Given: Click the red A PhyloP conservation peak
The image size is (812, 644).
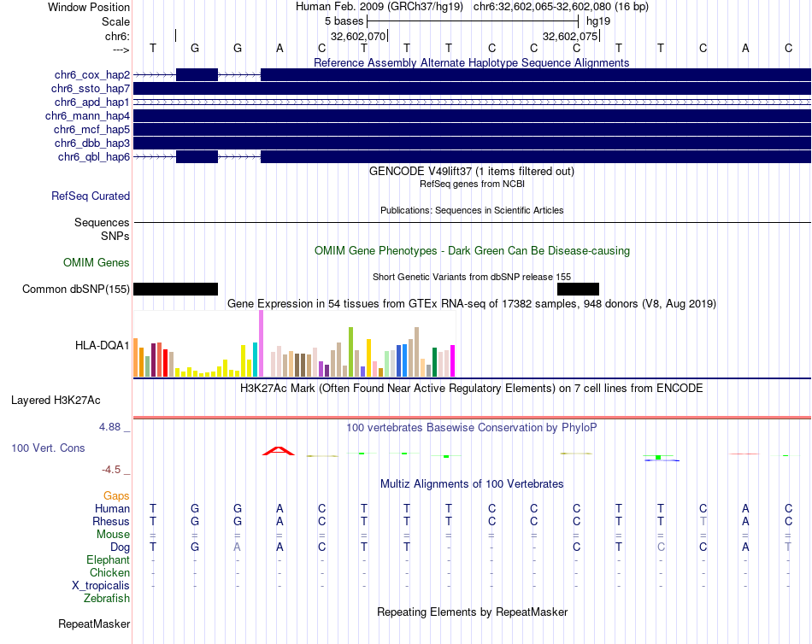Looking at the screenshot, I should [279, 451].
